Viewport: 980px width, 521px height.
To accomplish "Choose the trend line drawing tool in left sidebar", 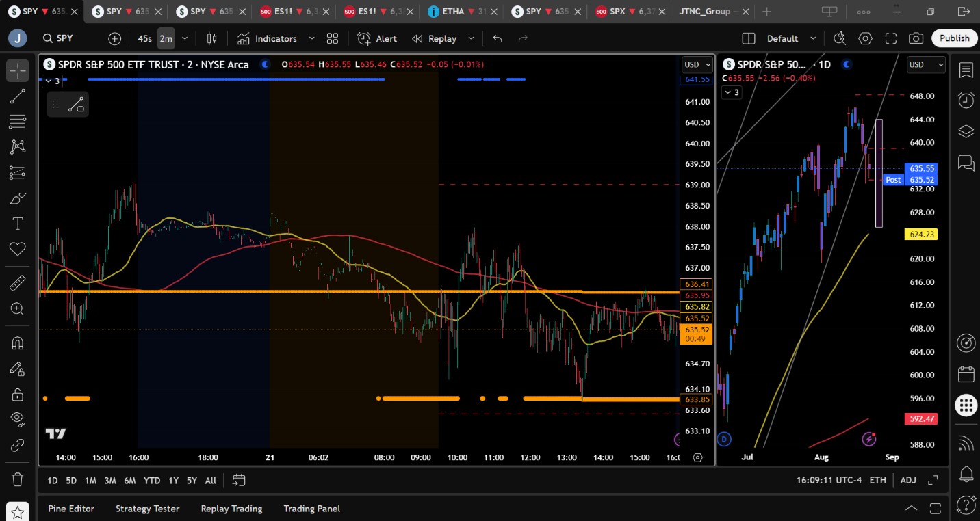I will coord(18,96).
